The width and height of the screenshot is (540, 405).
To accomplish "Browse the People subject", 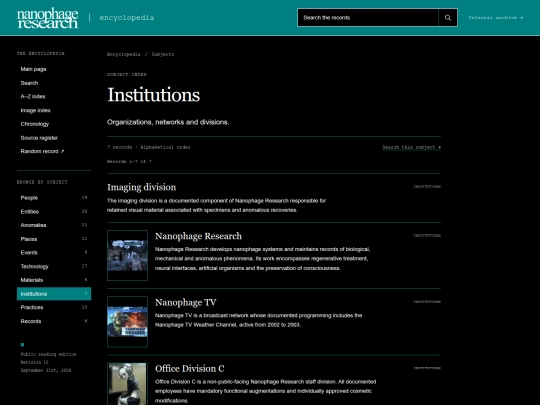I will click(x=54, y=198).
